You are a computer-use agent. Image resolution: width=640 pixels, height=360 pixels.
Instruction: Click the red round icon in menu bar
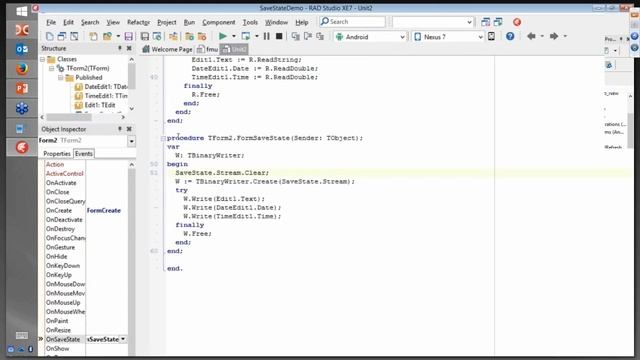pyautogui.click(x=517, y=22)
